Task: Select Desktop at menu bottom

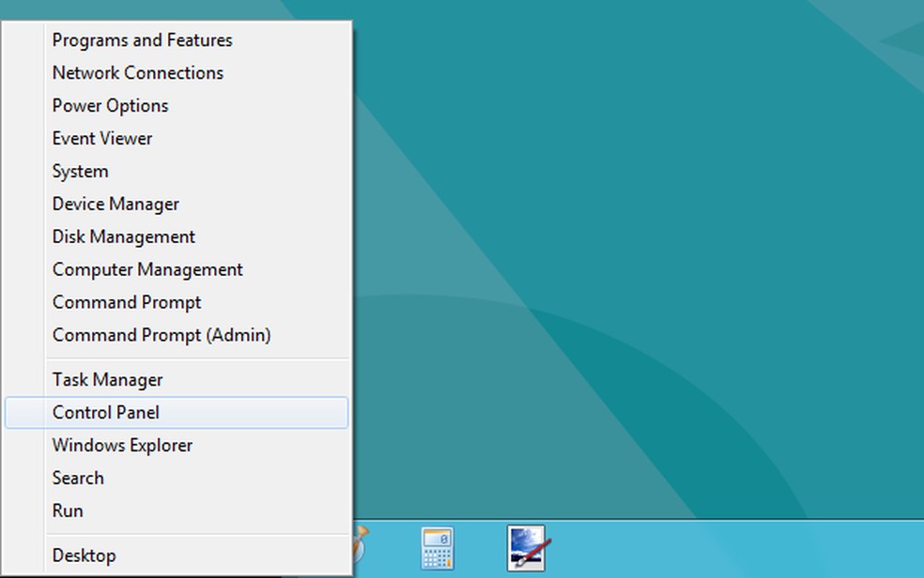Action: 177,555
